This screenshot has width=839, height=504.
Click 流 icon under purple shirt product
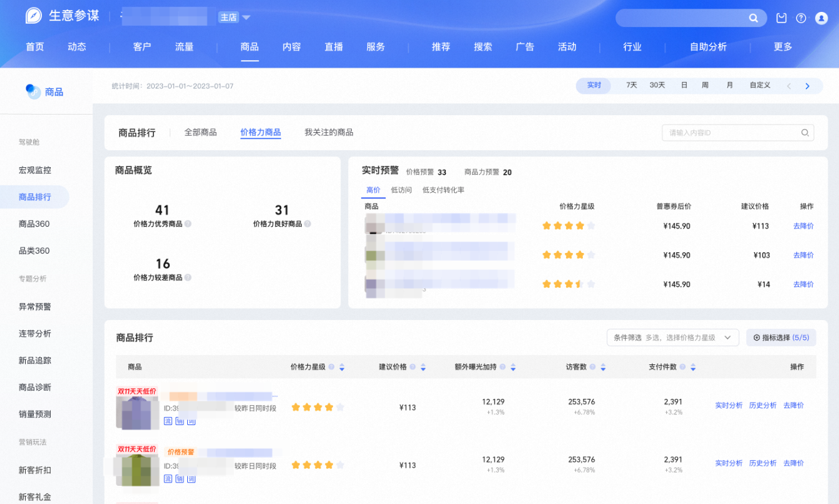pyautogui.click(x=168, y=421)
